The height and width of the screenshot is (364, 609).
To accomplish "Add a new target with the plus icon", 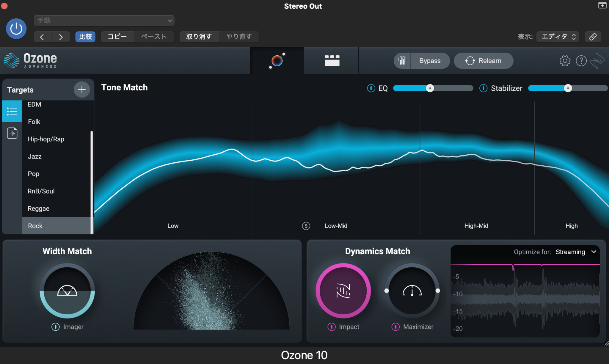I will (81, 90).
